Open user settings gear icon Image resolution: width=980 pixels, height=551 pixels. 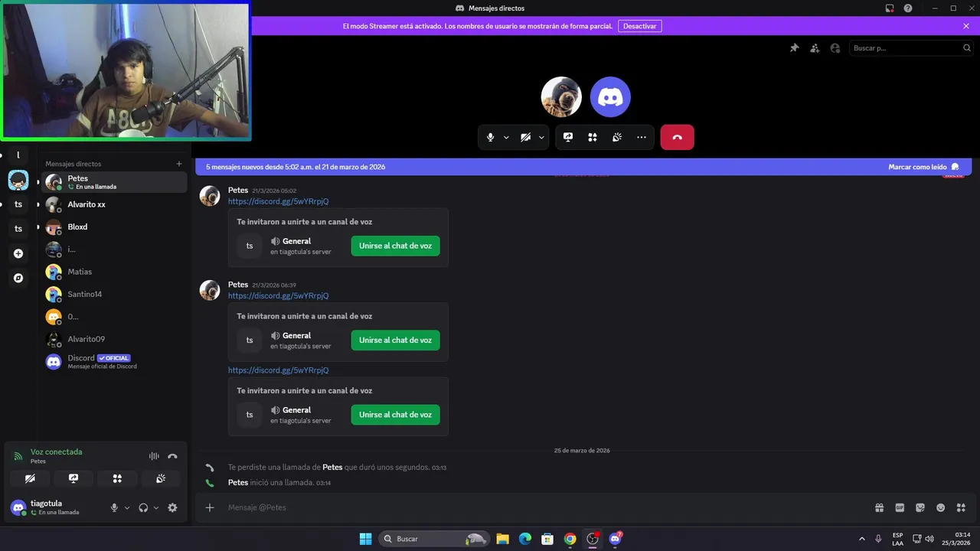(172, 507)
